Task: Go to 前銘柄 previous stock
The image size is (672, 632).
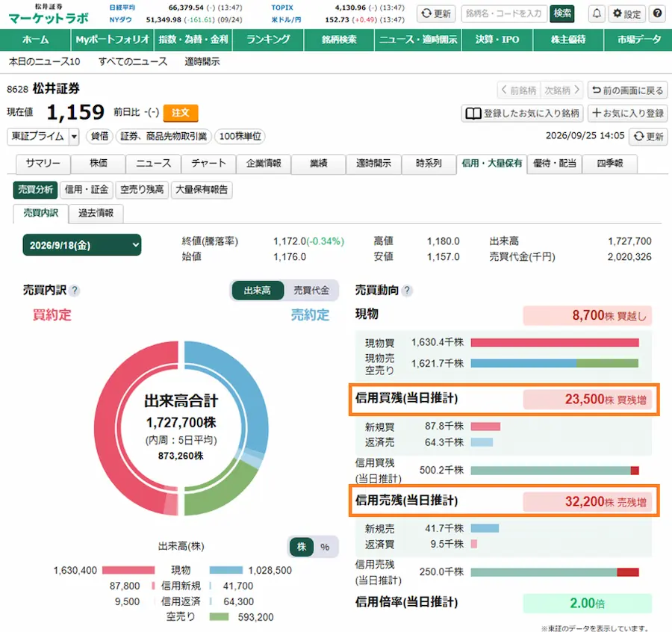Action: point(519,90)
